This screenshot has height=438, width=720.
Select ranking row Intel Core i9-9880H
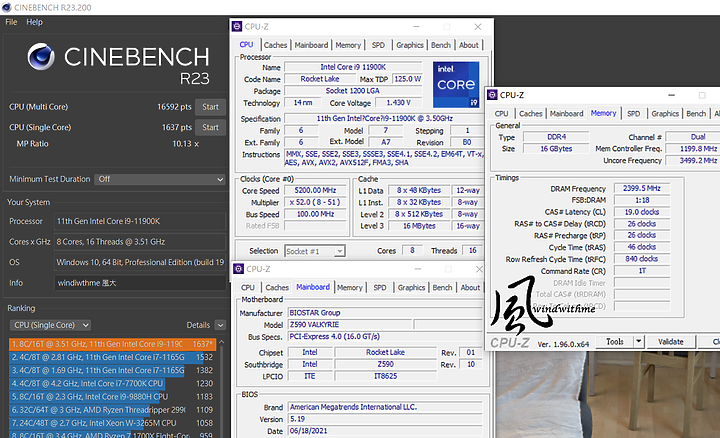coord(112,397)
